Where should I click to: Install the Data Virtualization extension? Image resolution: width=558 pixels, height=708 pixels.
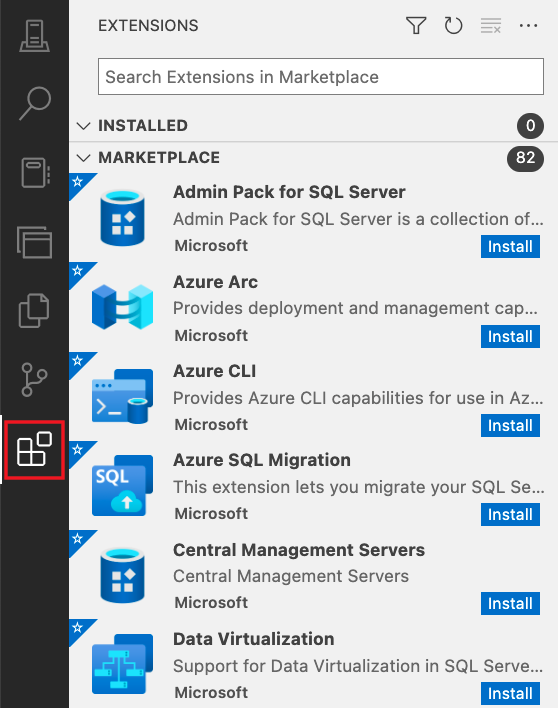click(510, 693)
